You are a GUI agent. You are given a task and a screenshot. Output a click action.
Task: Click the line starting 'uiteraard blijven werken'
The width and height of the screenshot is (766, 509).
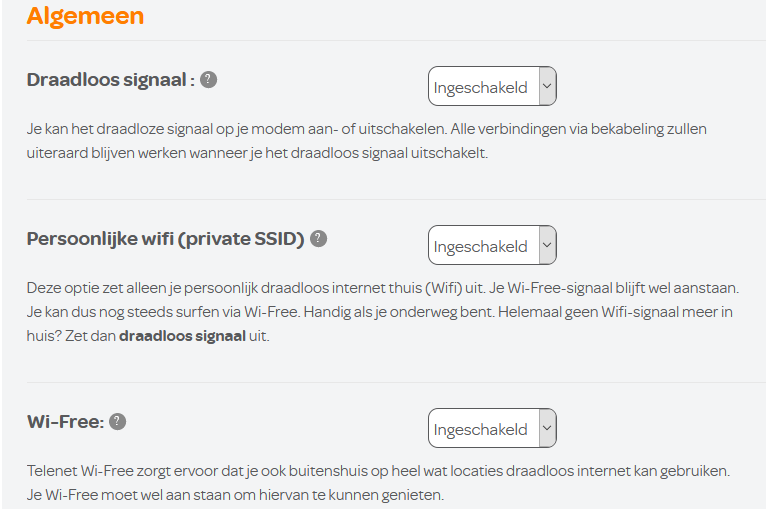coord(257,154)
